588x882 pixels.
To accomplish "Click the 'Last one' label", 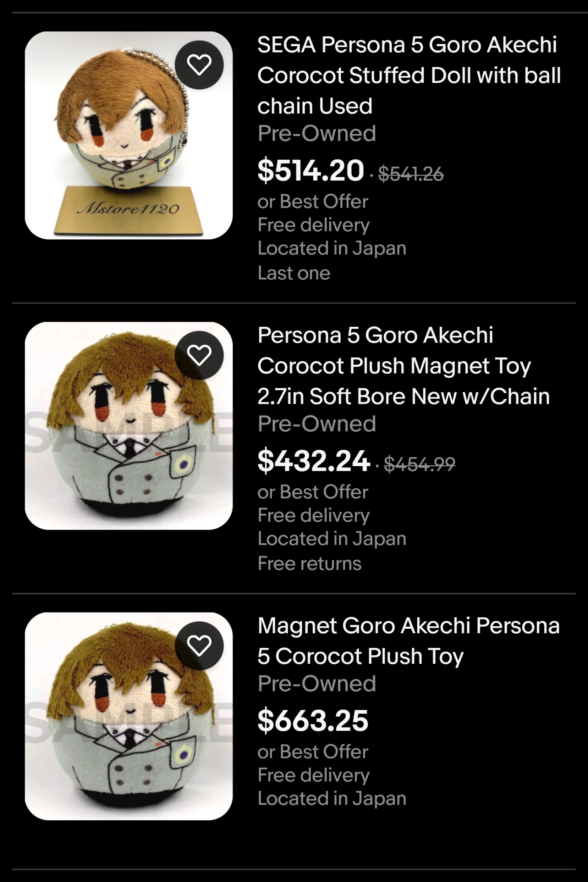I will click(294, 273).
